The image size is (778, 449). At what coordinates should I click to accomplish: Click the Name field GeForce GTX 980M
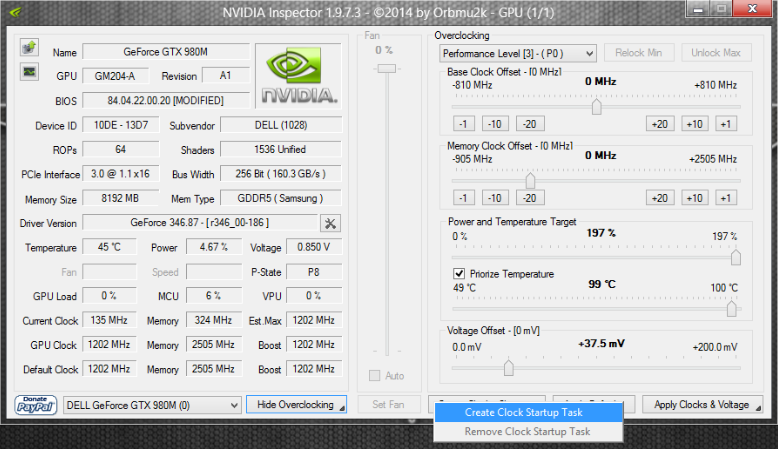click(x=166, y=52)
